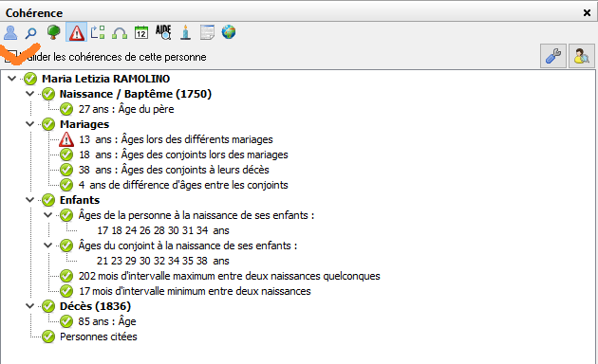The width and height of the screenshot is (598, 364).
Task: Select 18 ans : Âges des conjoints lors des mariages
Action: pos(183,155)
